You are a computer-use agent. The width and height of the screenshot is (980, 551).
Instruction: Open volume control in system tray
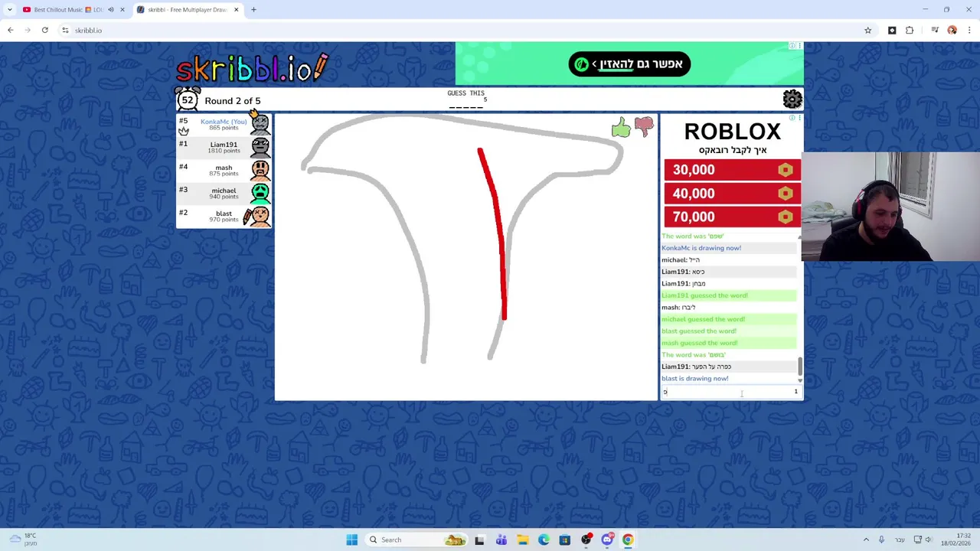tap(928, 540)
